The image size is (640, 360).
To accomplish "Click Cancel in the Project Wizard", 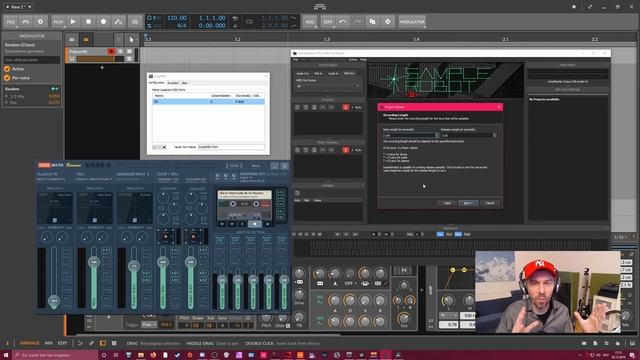I will [490, 203].
